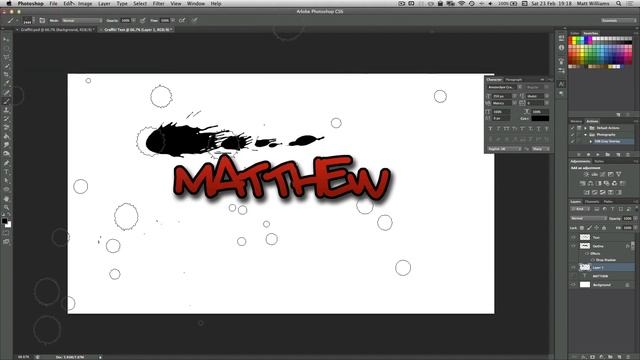Open Spotlight search in menu bar

619,4
